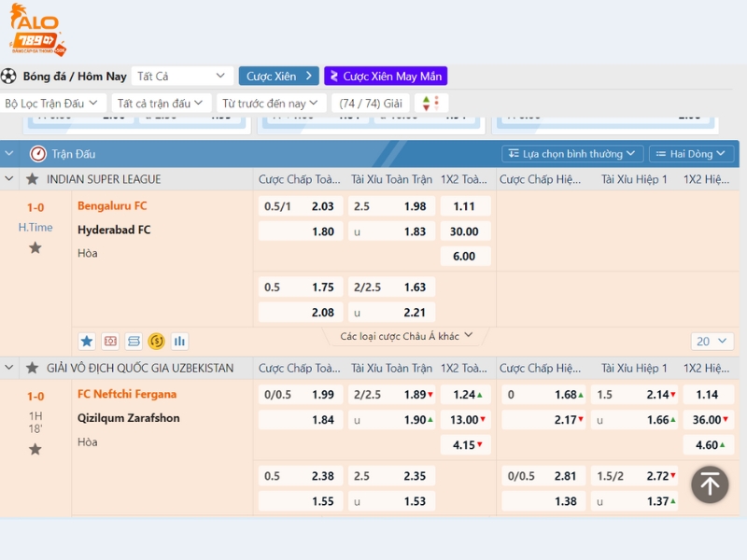Screen dimensions: 747x560
Task: Select over 2.5 odds 1.98
Action: tap(391, 206)
